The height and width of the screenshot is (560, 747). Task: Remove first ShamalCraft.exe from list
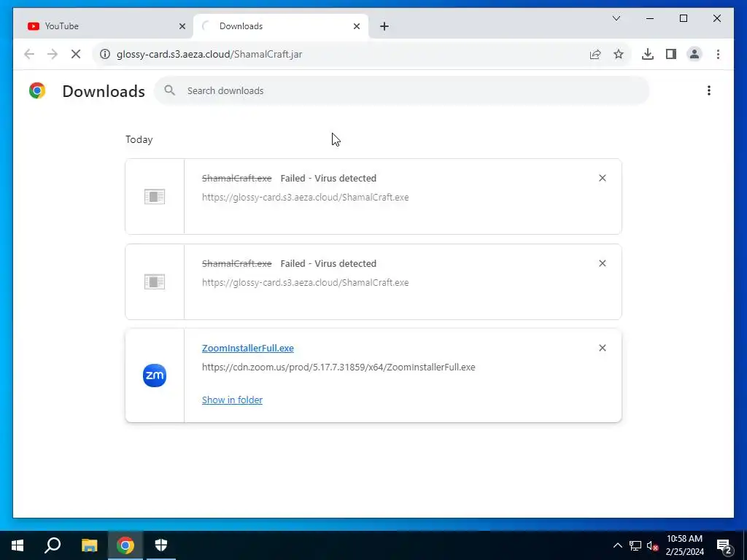point(602,178)
